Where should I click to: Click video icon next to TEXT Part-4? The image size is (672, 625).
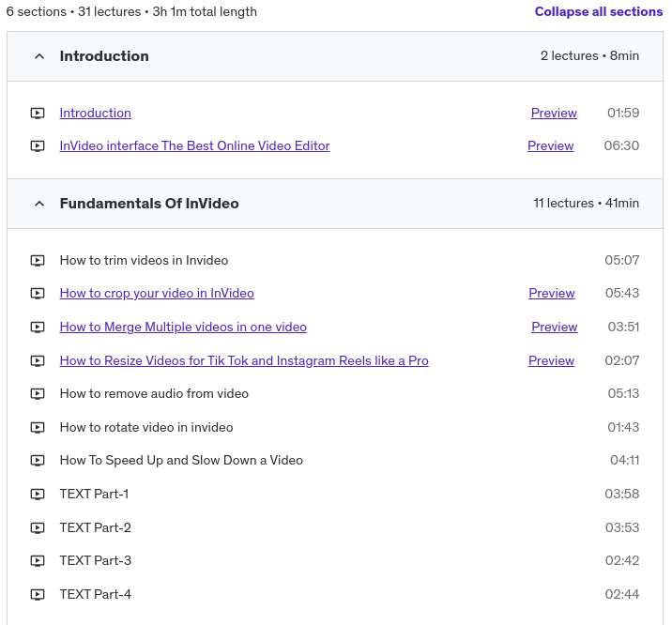pyautogui.click(x=38, y=595)
